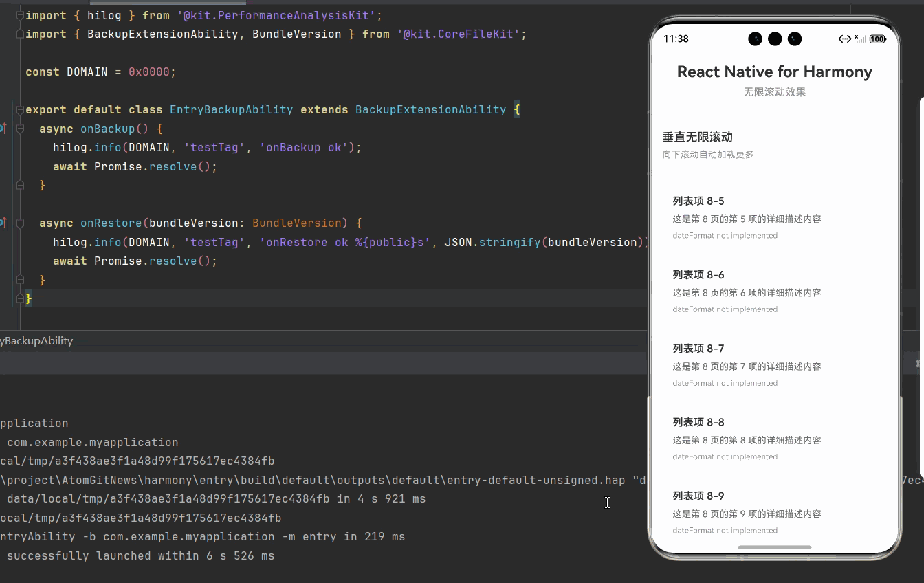Image resolution: width=924 pixels, height=583 pixels.
Task: Click the 'entry in 219 ms' console line
Action: [x=202, y=536]
